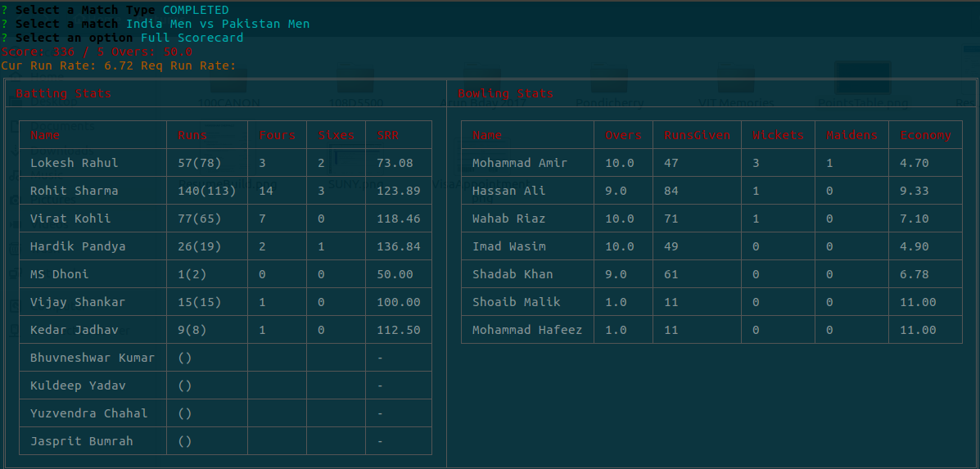
Task: Click the Maidens column header
Action: (852, 135)
